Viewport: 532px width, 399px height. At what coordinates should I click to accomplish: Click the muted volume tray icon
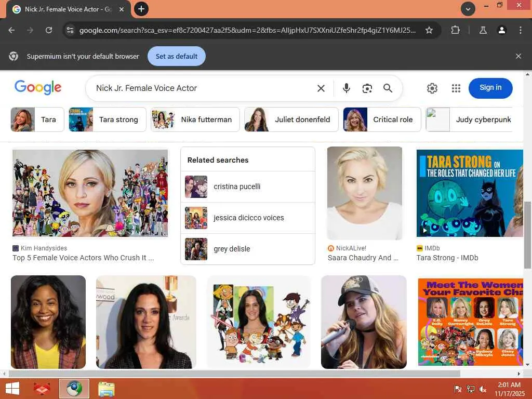tap(483, 389)
